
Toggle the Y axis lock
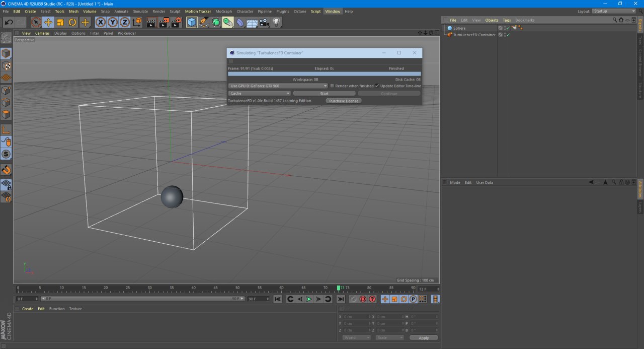coord(113,22)
